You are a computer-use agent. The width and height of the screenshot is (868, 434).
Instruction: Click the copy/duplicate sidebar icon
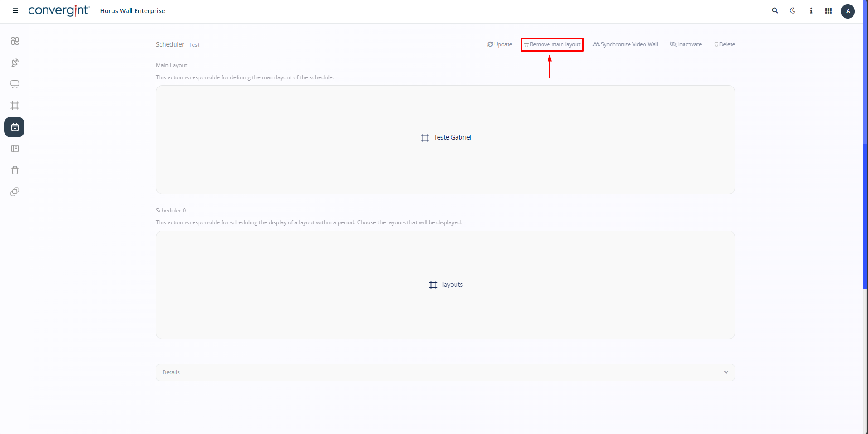(15, 192)
